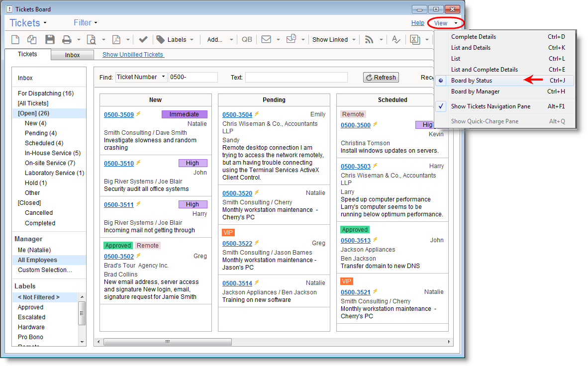Click the Print icon in toolbar
The image size is (588, 367).
click(66, 40)
